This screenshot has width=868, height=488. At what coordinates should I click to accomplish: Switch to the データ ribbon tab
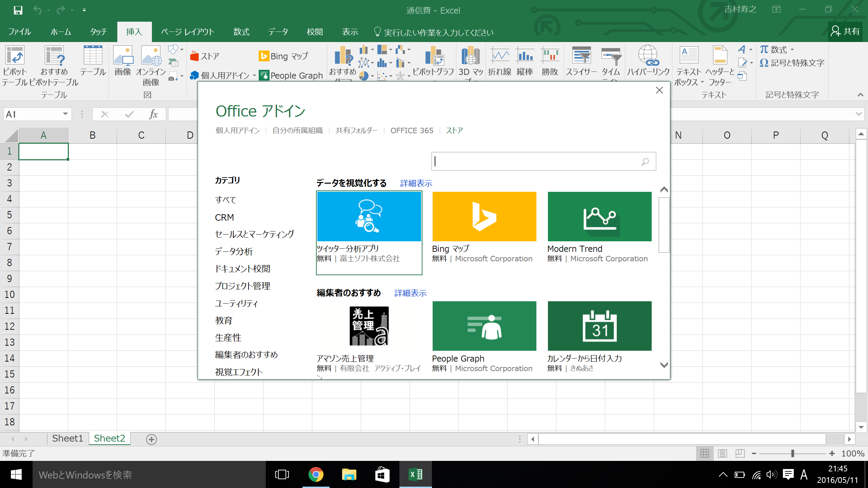pos(278,32)
